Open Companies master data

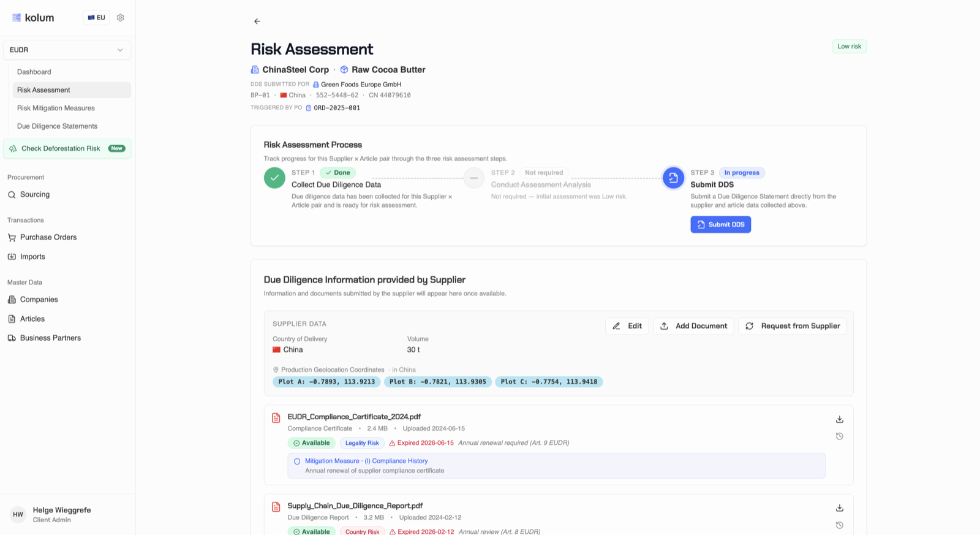pos(39,300)
